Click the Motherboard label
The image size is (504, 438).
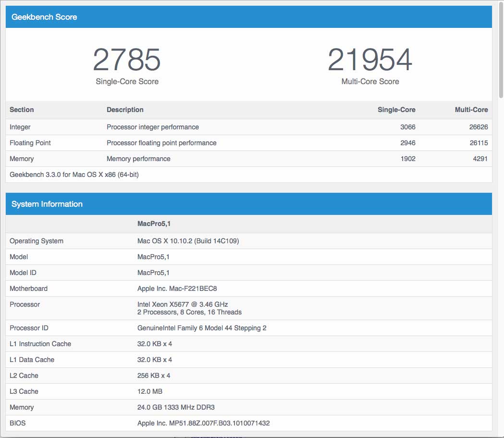pyautogui.click(x=29, y=288)
